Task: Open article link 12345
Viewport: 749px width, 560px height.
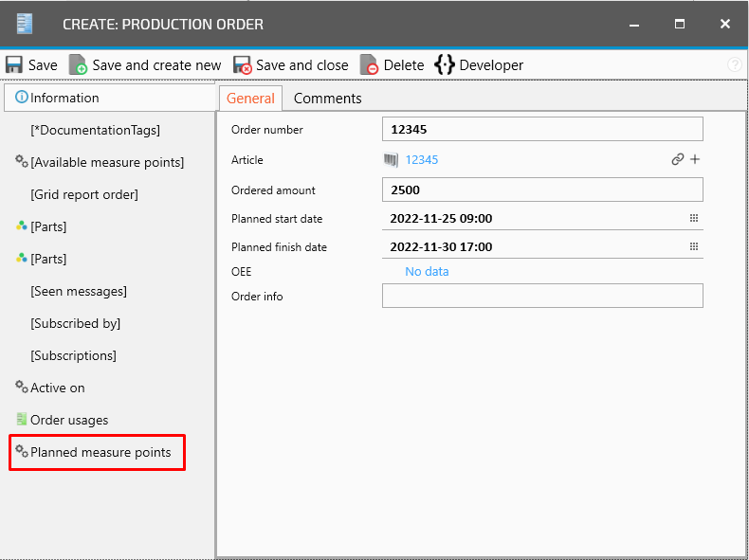Action: (421, 160)
